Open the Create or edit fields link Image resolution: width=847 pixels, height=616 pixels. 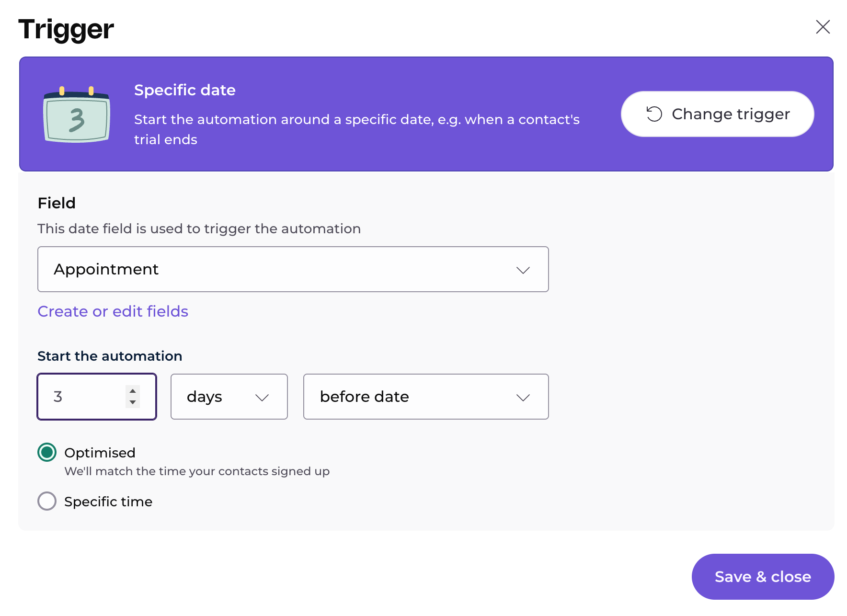coord(113,311)
